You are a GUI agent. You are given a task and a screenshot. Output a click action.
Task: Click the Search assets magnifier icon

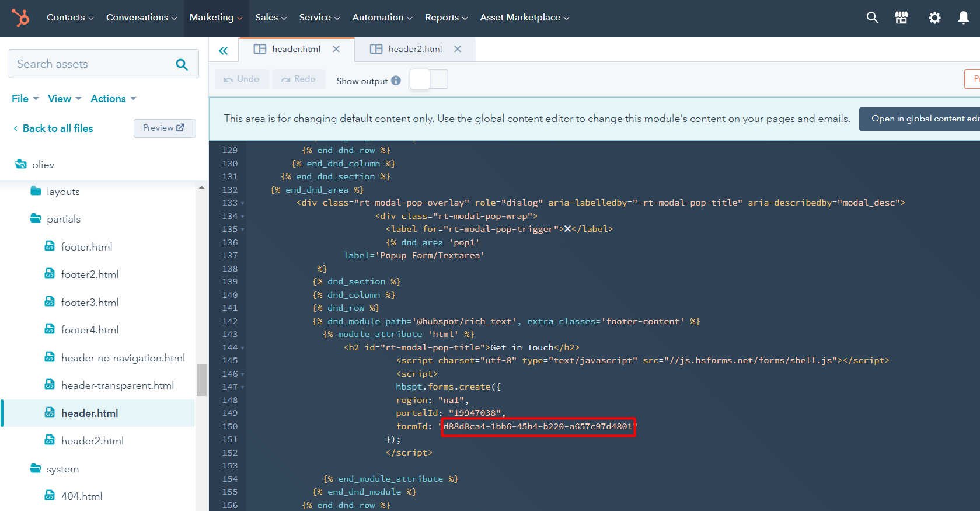click(x=182, y=64)
